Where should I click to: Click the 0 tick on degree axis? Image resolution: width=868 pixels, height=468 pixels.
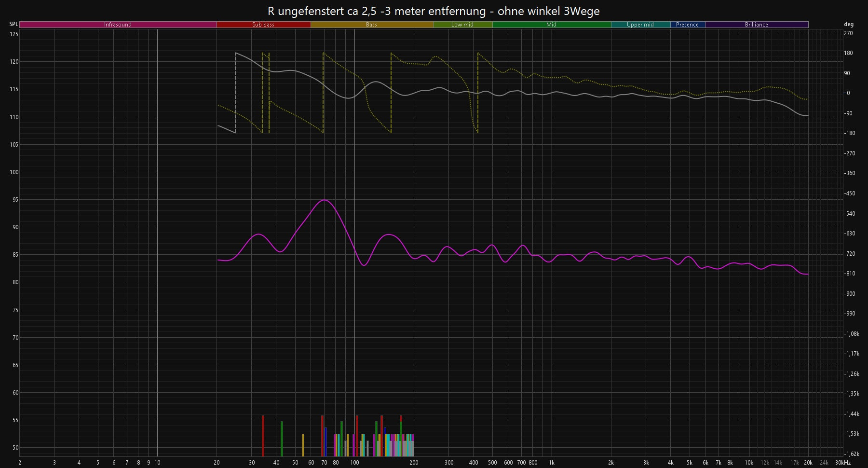tap(848, 93)
